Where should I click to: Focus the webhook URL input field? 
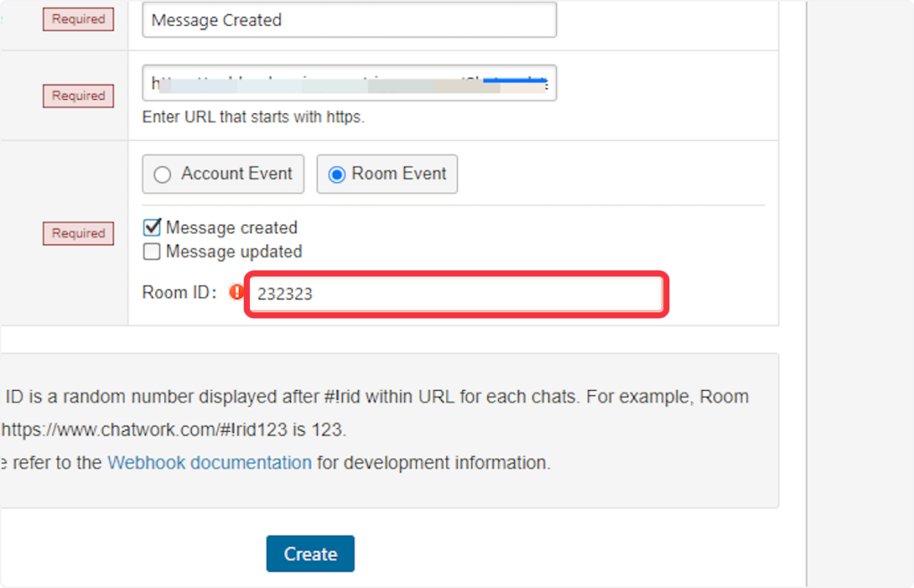click(x=348, y=83)
